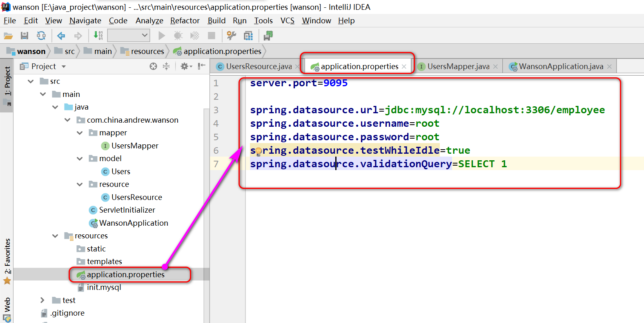
Task: Hide the Project tool window
Action: [202, 66]
